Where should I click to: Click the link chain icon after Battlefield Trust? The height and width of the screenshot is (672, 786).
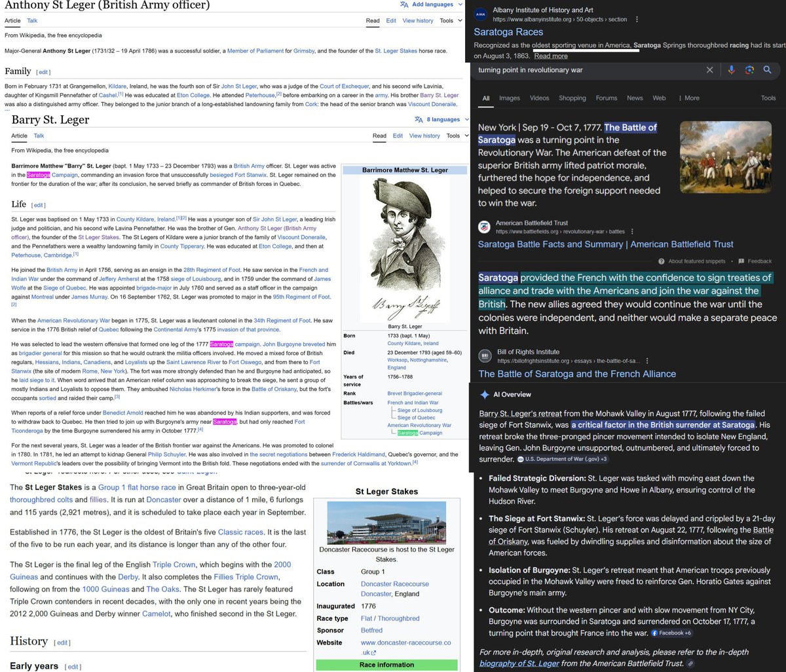click(690, 663)
